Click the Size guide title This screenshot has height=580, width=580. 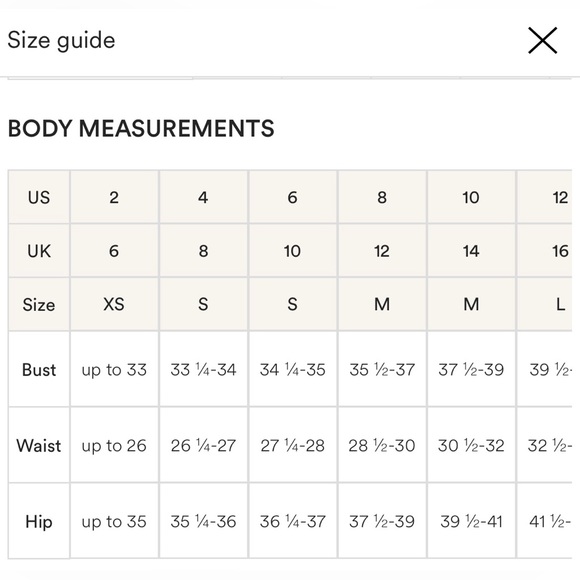point(61,40)
